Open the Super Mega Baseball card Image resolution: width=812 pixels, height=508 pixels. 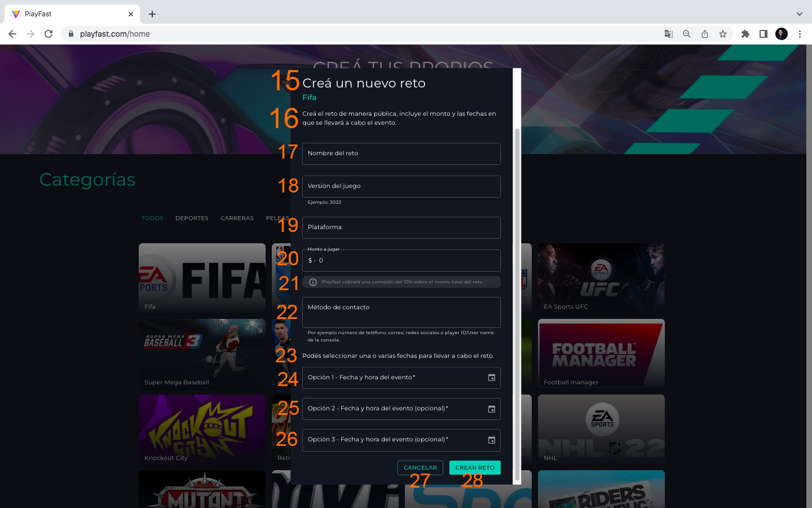[x=202, y=354]
